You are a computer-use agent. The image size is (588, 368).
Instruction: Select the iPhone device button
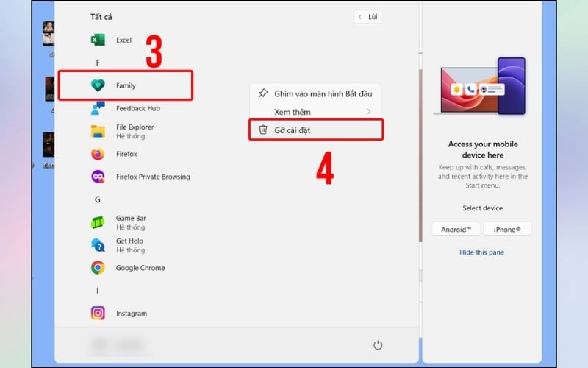(x=507, y=229)
